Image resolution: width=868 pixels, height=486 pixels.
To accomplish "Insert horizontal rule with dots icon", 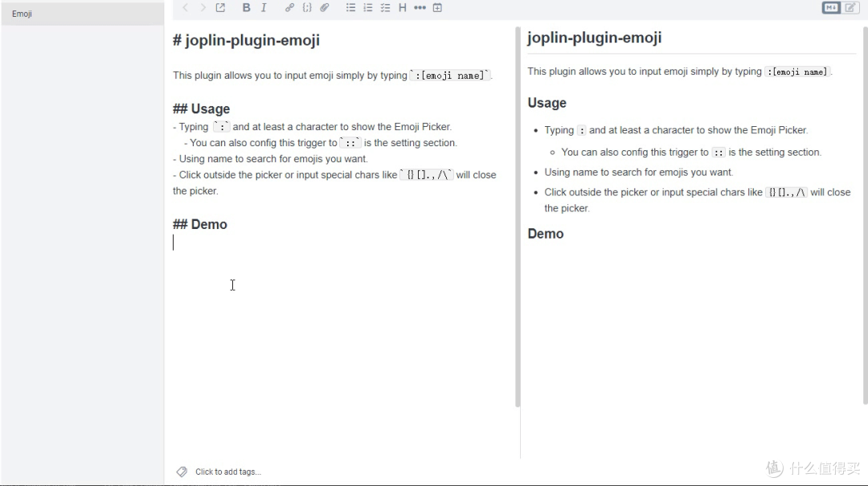I will (420, 8).
